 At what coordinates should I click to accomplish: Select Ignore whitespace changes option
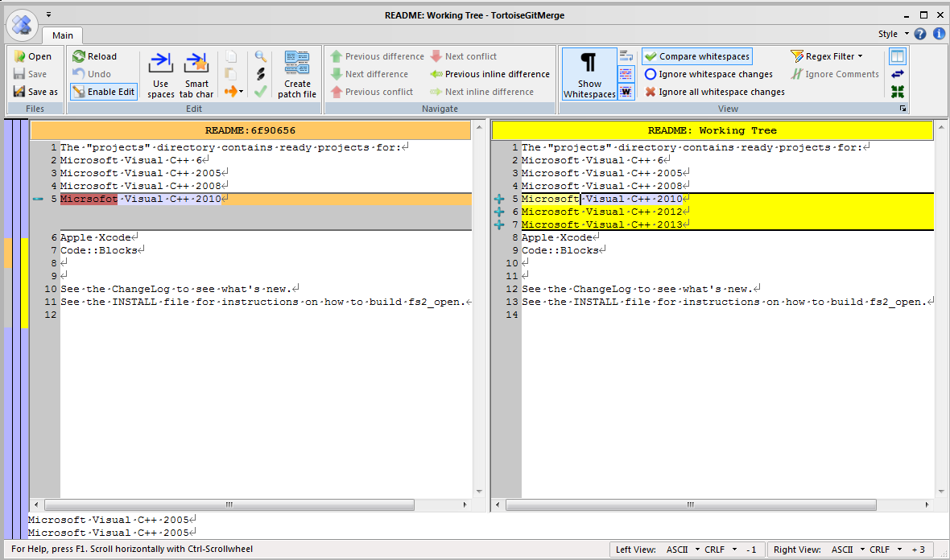[x=708, y=74]
